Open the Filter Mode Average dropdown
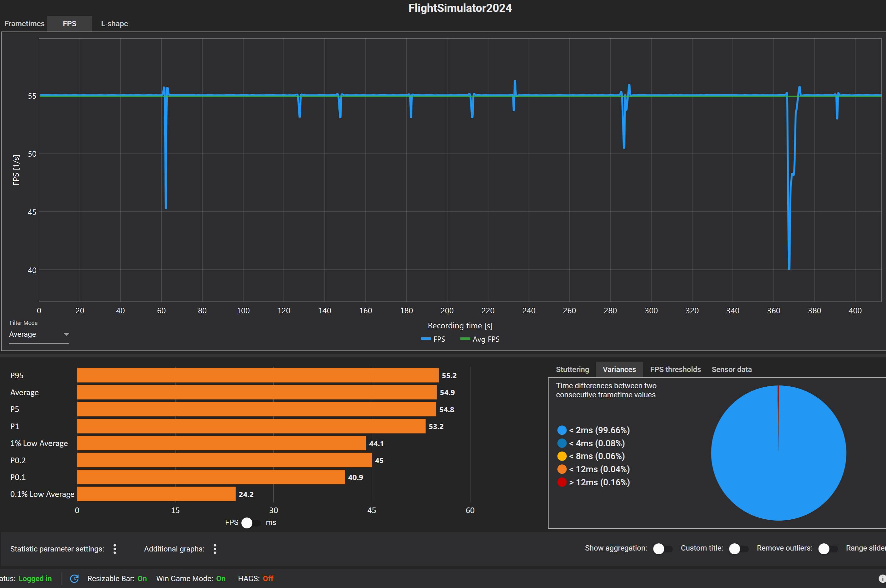This screenshot has height=588, width=886. (x=39, y=335)
